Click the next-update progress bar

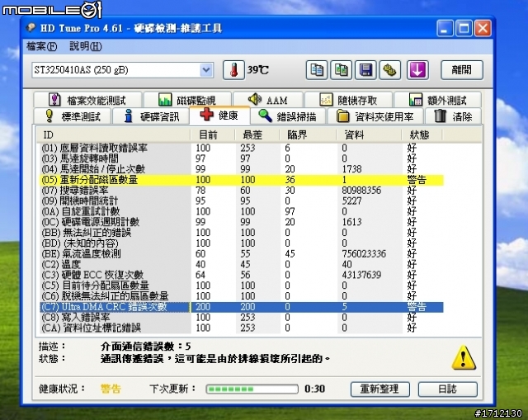[x=252, y=389]
